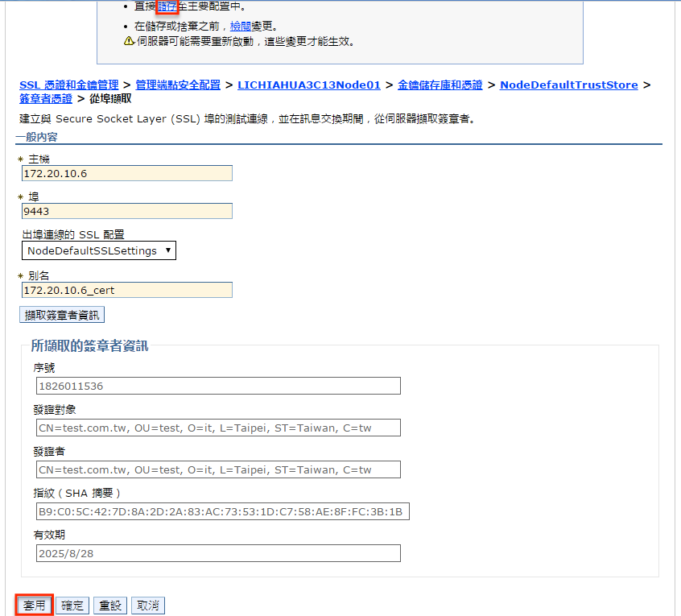Click the warning icon beside server restart notice
This screenshot has width=681, height=616.
coord(129,41)
